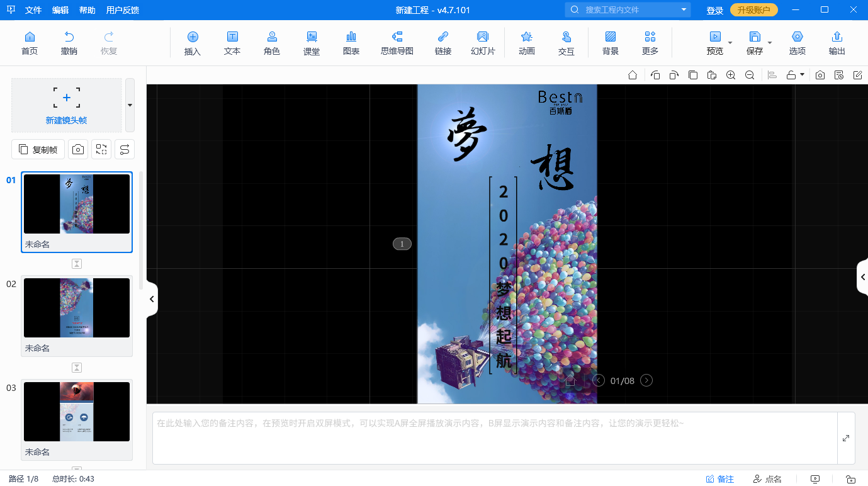The height and width of the screenshot is (486, 868).
Task: Expand the dropdown beside 新建镜头帧
Action: (130, 105)
